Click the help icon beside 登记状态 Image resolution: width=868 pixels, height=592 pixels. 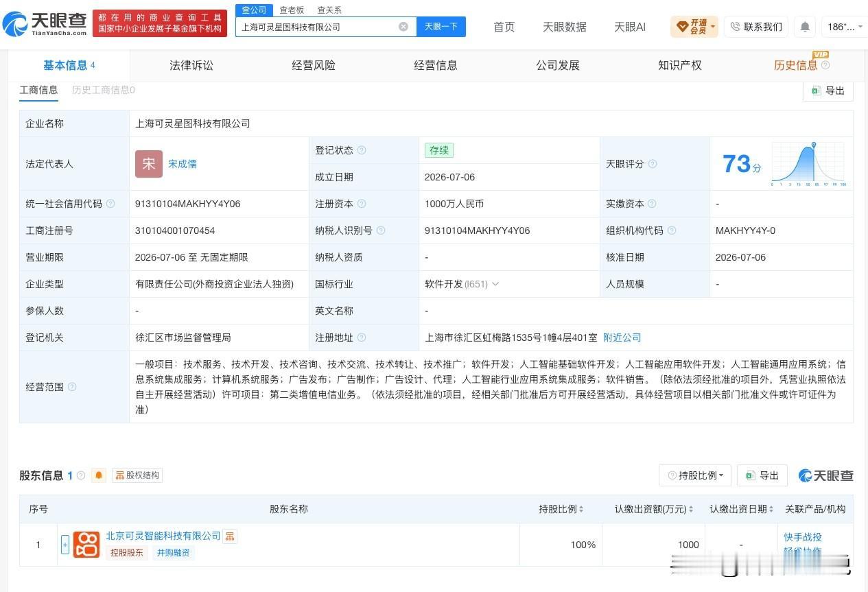tap(362, 150)
